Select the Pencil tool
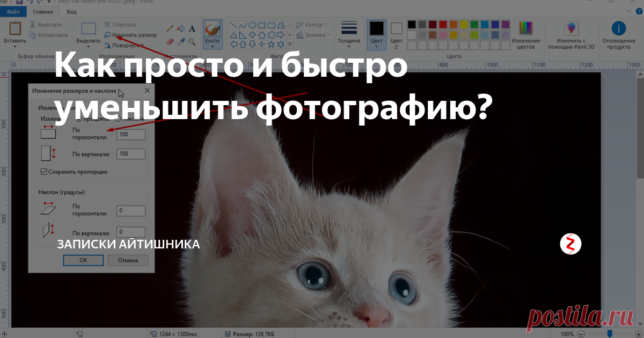Image resolution: width=644 pixels, height=338 pixels. (x=170, y=29)
